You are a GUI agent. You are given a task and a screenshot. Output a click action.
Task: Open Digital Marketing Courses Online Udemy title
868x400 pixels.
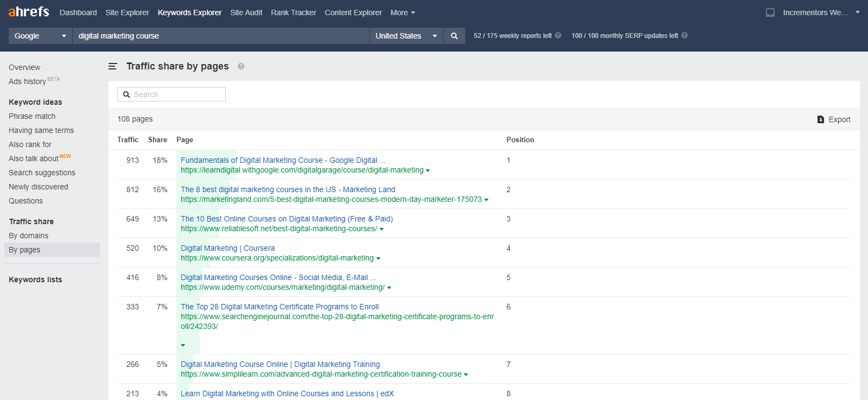[278, 277]
